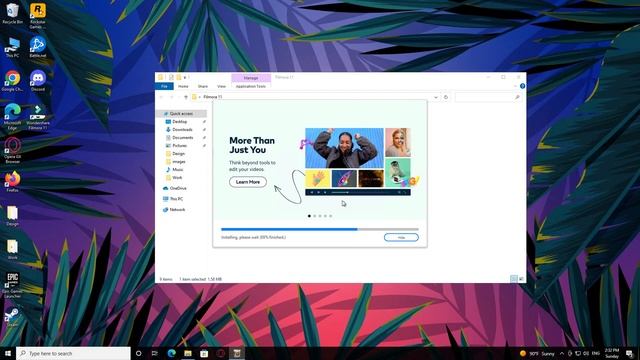
Task: Open Task View on the taskbar
Action: click(x=155, y=353)
